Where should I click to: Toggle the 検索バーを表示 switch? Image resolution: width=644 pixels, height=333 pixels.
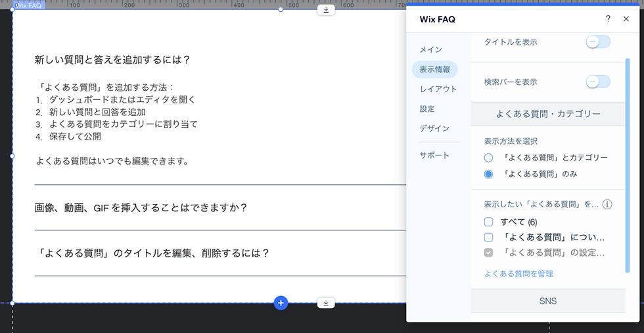598,82
